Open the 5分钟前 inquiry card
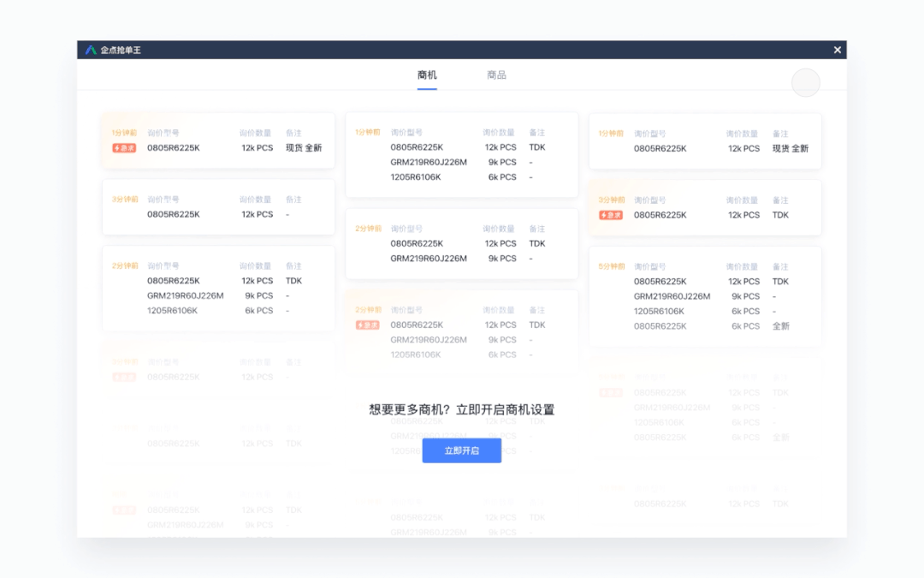The height and width of the screenshot is (578, 924). [x=705, y=296]
